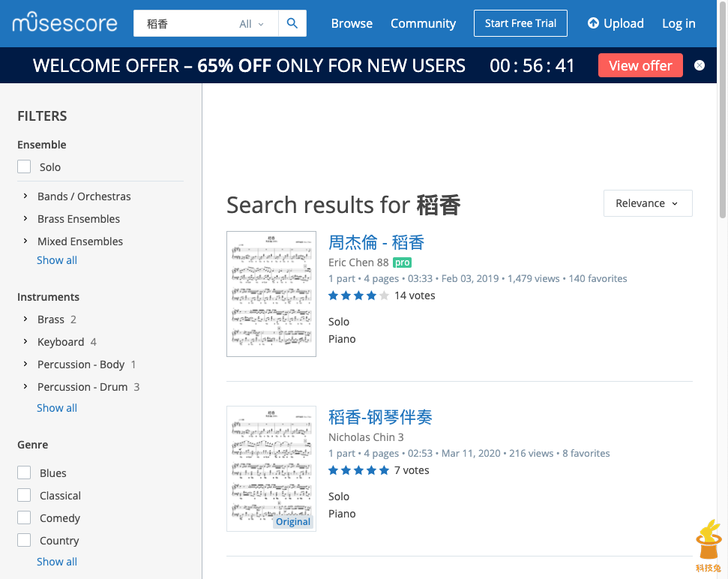Click Log in
The image size is (728, 579).
click(x=679, y=23)
